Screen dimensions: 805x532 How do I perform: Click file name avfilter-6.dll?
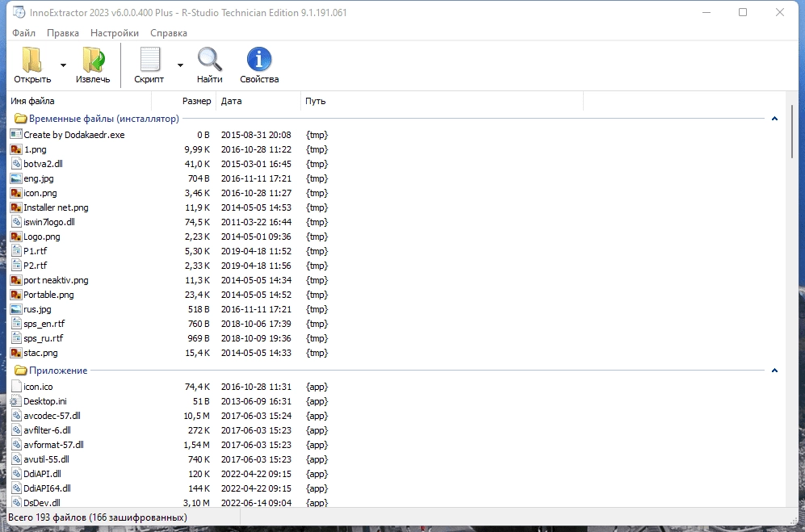click(x=47, y=430)
